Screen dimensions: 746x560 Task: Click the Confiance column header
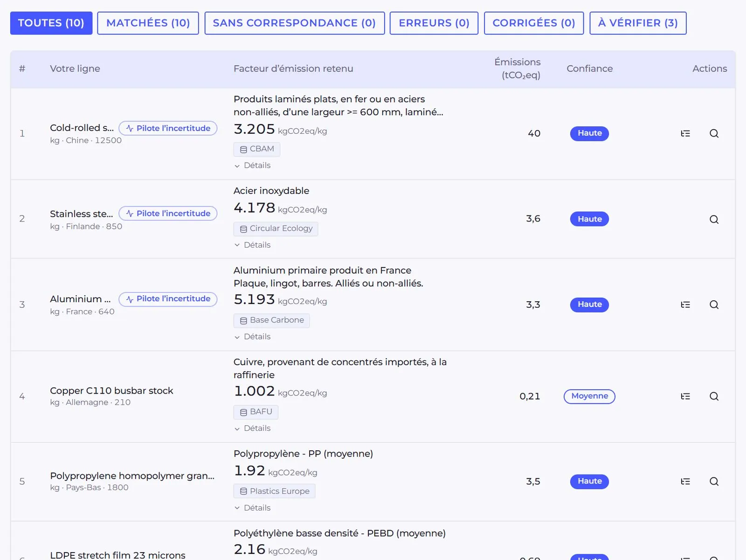coord(589,69)
